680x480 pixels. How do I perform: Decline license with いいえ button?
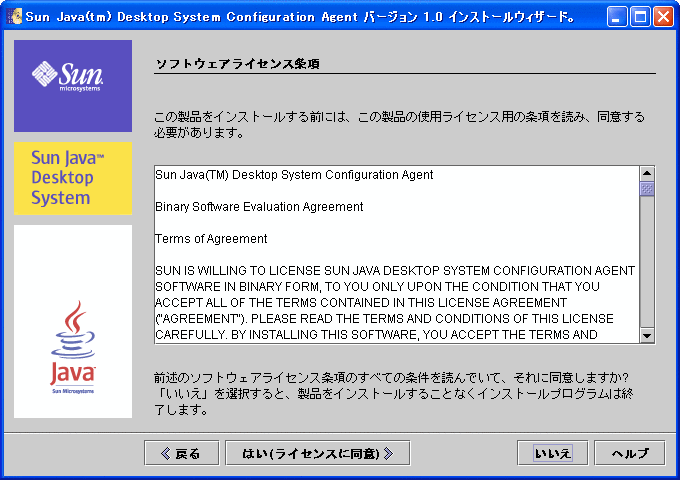[552, 453]
